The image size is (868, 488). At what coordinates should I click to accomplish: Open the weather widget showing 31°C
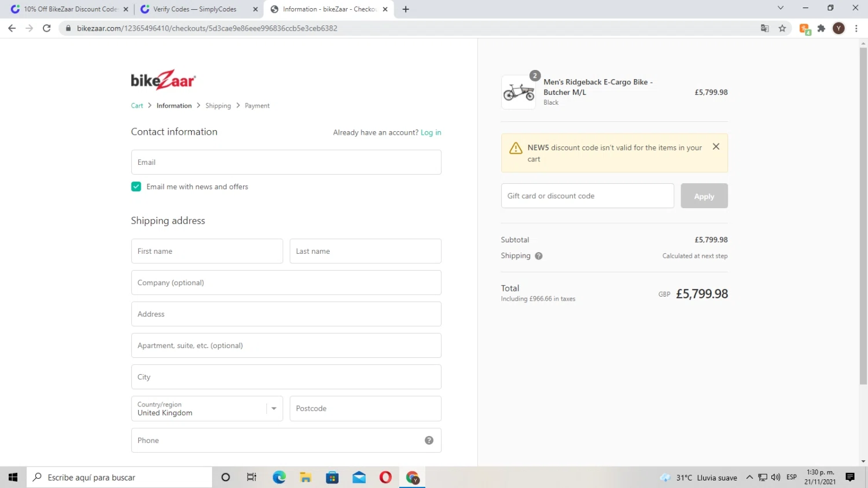698,478
